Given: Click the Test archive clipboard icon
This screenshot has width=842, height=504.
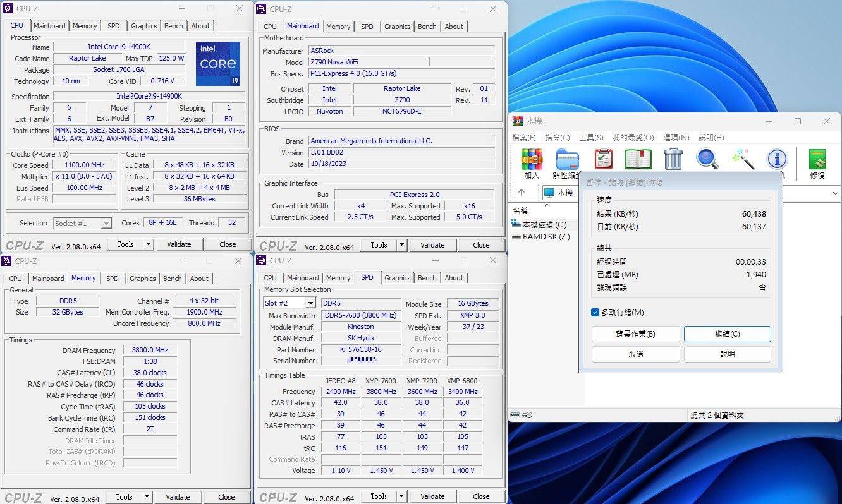Looking at the screenshot, I should pyautogui.click(x=603, y=159).
